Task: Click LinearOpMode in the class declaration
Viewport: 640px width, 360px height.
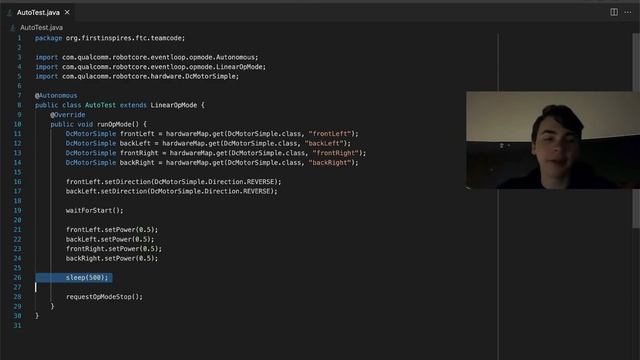Action: 174,105
